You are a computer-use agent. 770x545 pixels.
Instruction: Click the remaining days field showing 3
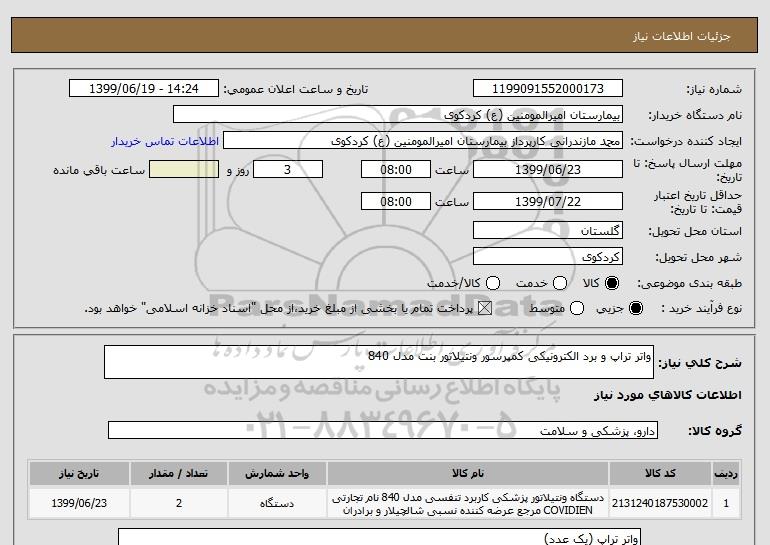[x=288, y=169]
